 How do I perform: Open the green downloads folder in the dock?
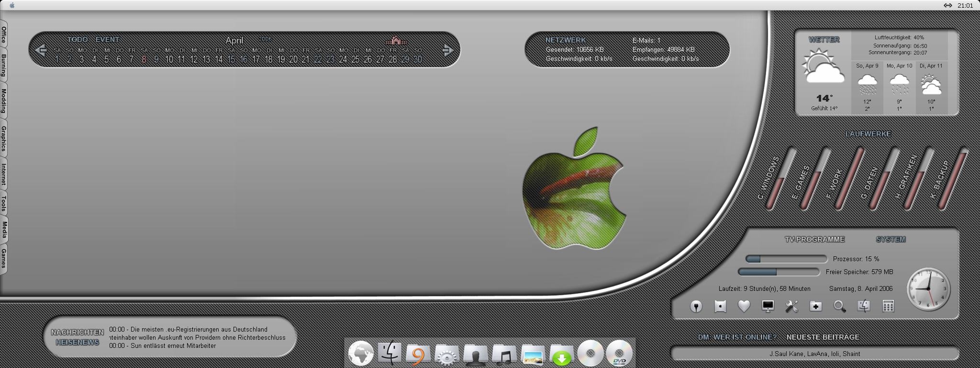click(x=562, y=355)
